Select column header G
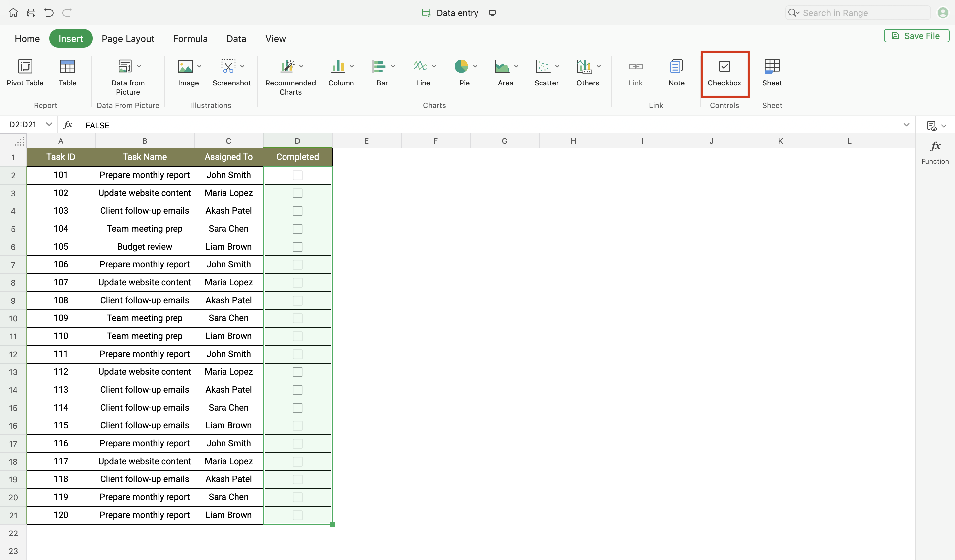The height and width of the screenshot is (560, 955). [504, 141]
